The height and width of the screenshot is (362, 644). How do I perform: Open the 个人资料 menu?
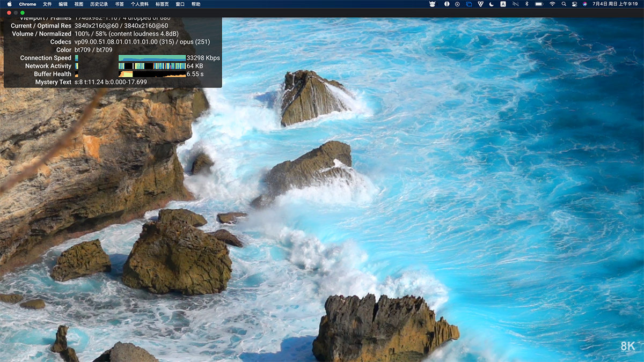click(140, 4)
